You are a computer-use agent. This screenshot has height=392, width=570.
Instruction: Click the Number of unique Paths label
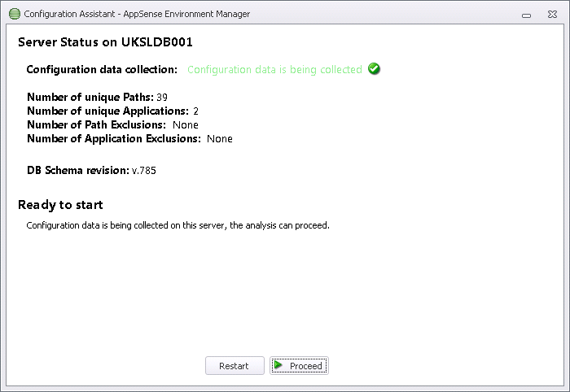(90, 97)
